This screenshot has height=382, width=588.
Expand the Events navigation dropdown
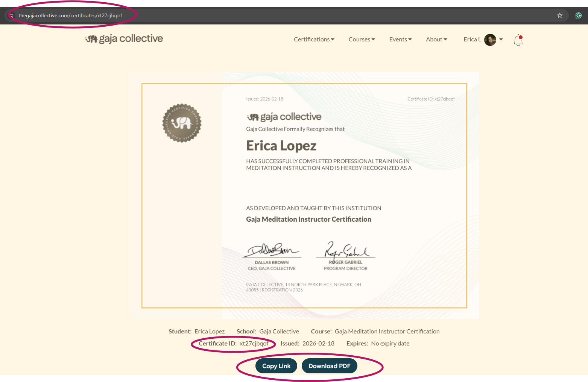click(x=400, y=40)
